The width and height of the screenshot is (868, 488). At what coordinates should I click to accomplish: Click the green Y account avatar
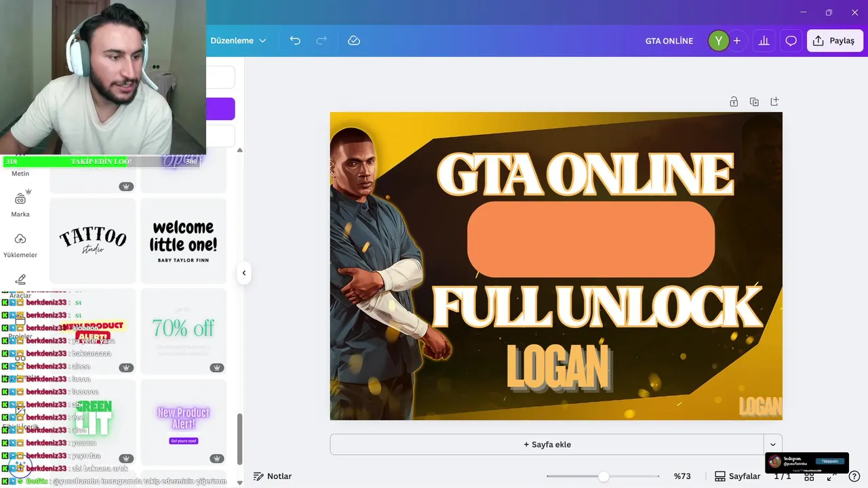point(718,41)
